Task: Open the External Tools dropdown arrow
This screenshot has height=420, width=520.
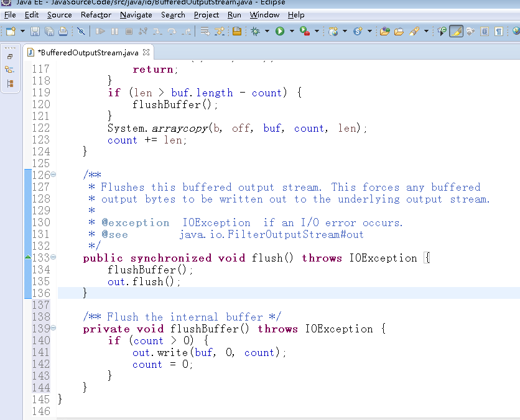Action: (x=317, y=31)
